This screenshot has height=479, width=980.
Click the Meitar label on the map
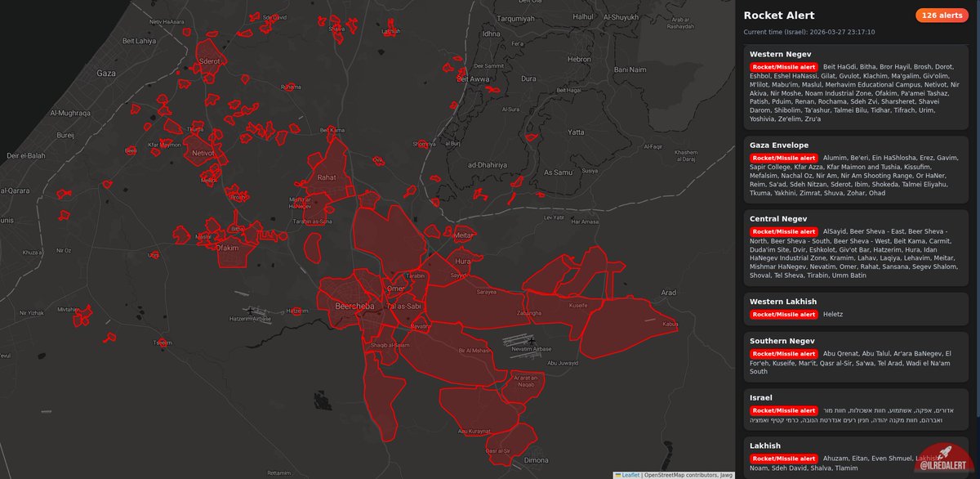464,235
